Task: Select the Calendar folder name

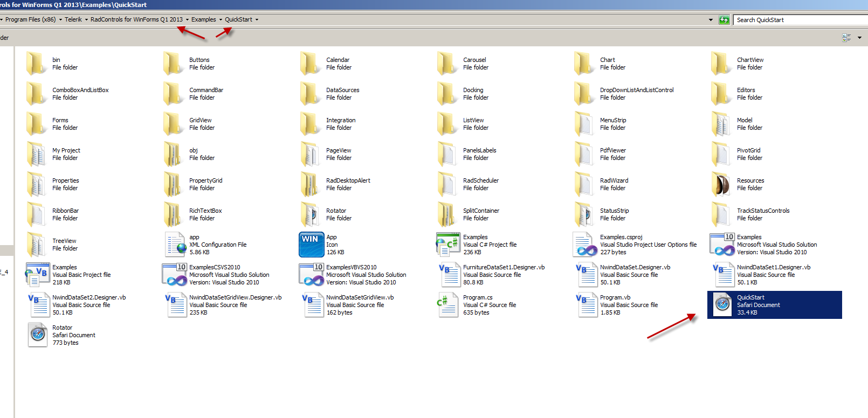Action: click(x=337, y=60)
